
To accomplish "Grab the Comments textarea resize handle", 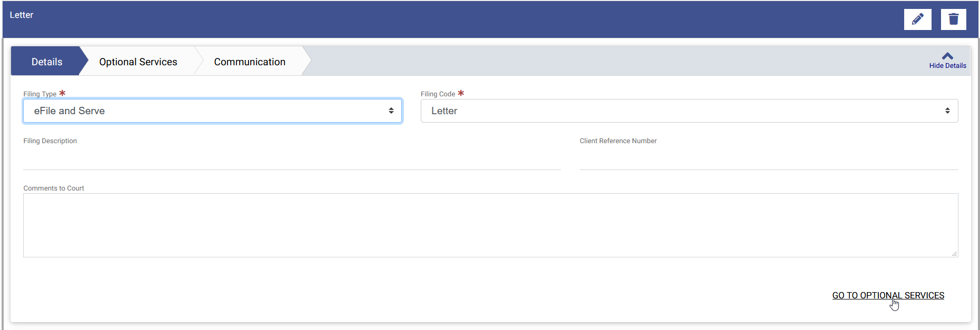I will pyautogui.click(x=954, y=254).
